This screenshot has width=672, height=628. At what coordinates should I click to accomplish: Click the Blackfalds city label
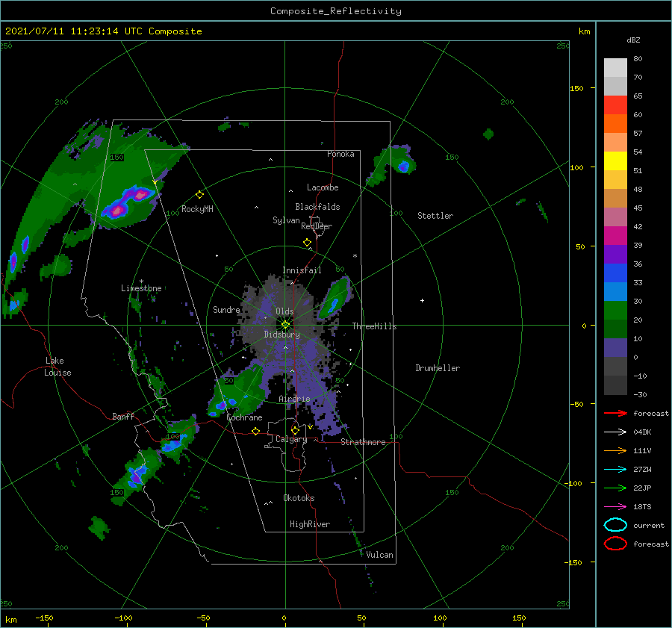(x=317, y=207)
